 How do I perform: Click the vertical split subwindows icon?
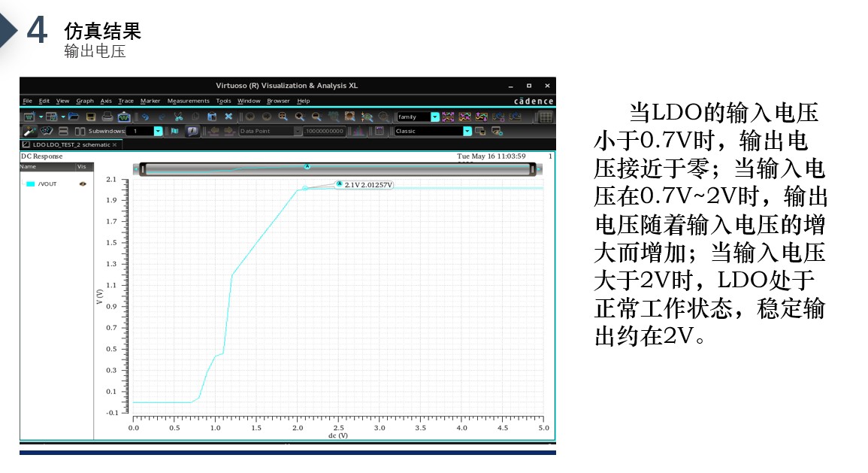coord(80,131)
